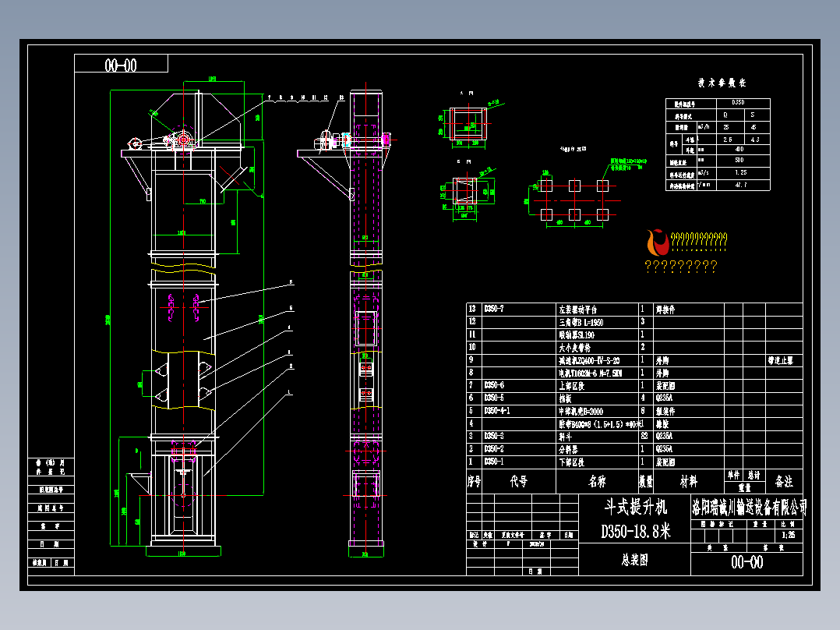This screenshot has width=840, height=630.
Task: Click the '400' value in parameter table
Action: click(739, 150)
